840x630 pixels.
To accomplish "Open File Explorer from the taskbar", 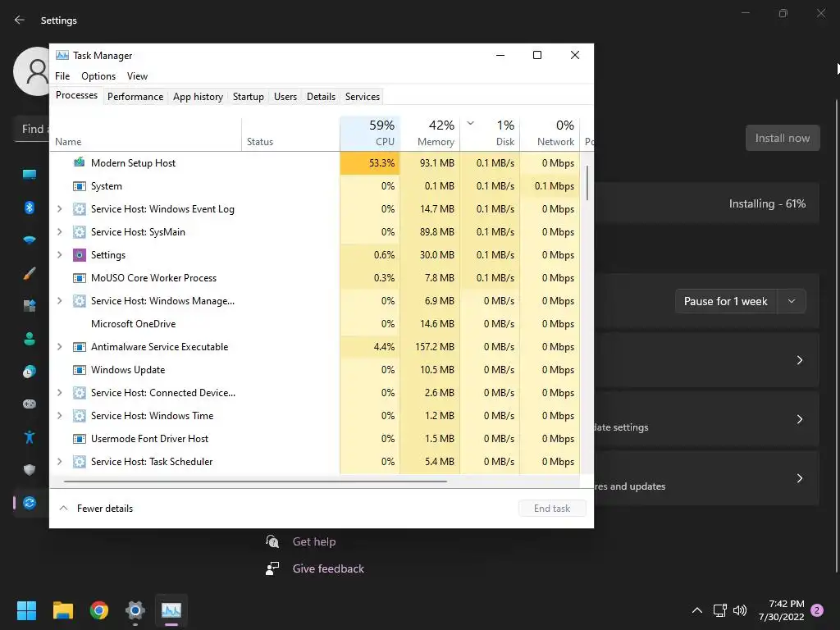I will tap(62, 610).
